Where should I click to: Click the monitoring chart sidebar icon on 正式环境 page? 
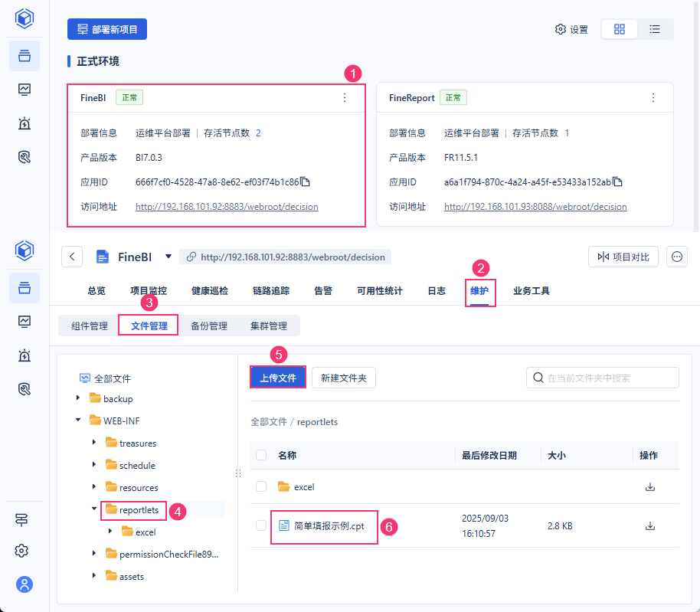coord(25,90)
